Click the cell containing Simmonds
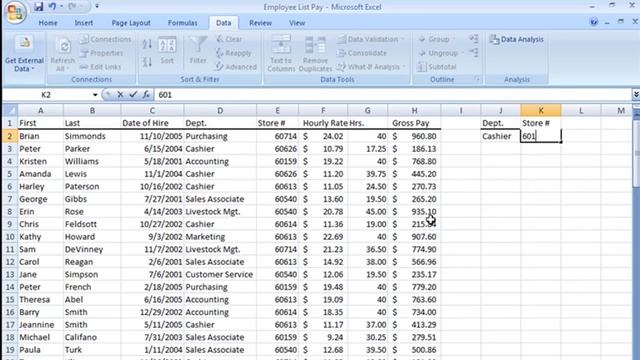 92,136
